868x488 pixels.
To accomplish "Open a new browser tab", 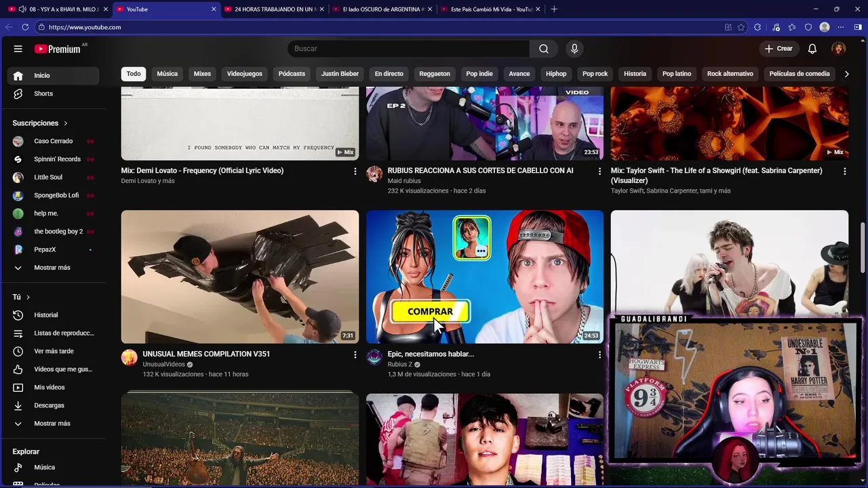I will (554, 9).
